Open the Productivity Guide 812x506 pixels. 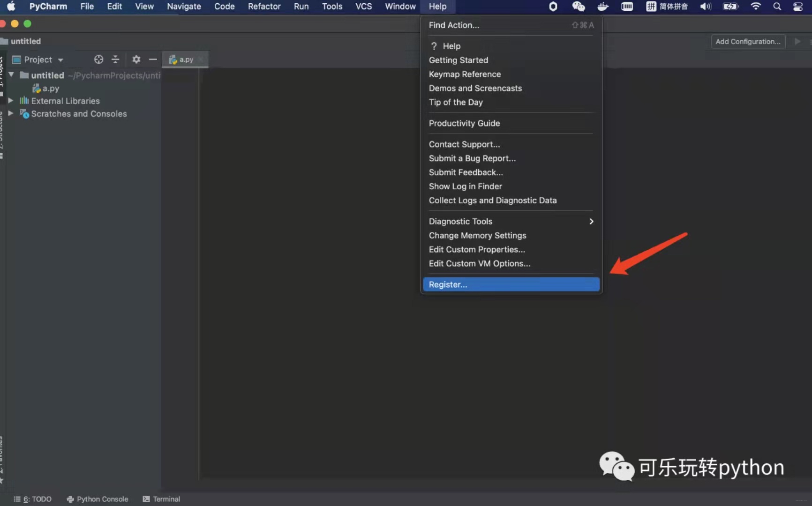click(511, 123)
